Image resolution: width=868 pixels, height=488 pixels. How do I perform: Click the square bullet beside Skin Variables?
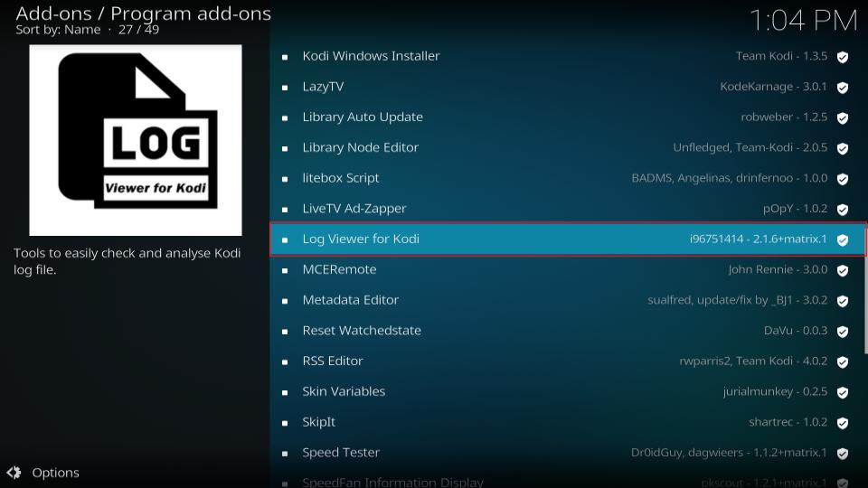[x=285, y=392]
